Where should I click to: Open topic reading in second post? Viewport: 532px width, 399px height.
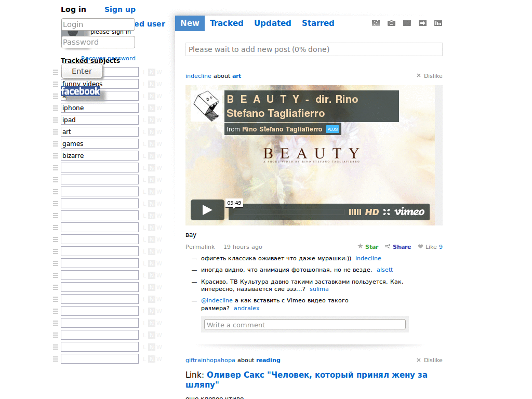pyautogui.click(x=268, y=360)
